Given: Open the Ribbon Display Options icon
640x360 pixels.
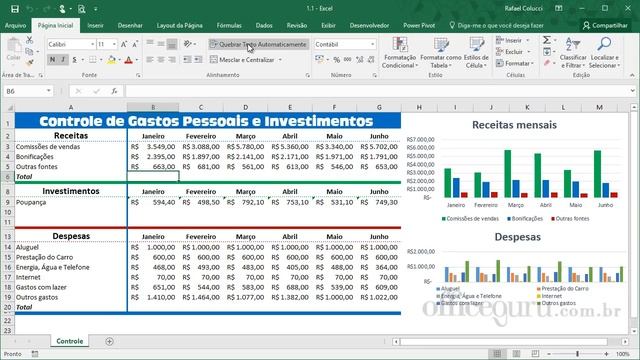Looking at the screenshot, I should pyautogui.click(x=559, y=9).
